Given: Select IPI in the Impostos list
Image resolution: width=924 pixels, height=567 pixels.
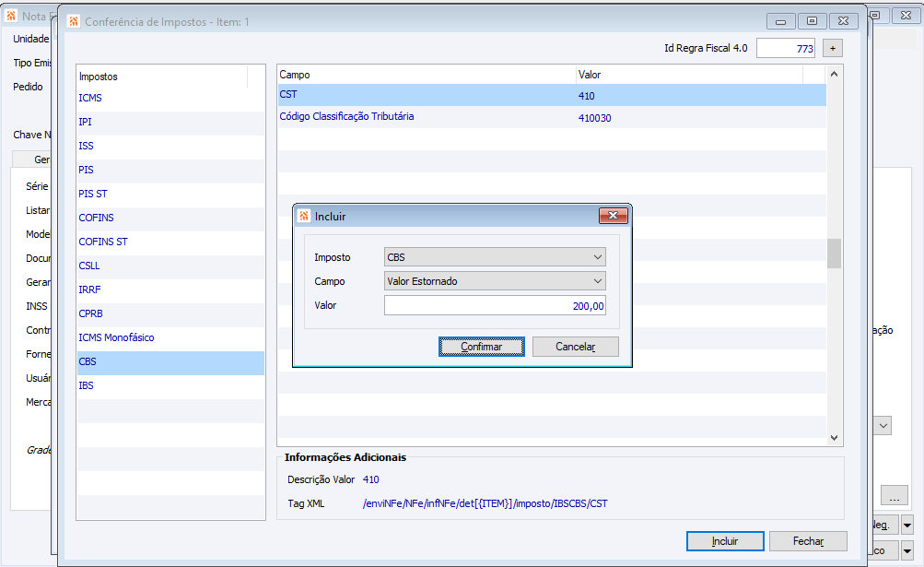Looking at the screenshot, I should pyautogui.click(x=170, y=122).
